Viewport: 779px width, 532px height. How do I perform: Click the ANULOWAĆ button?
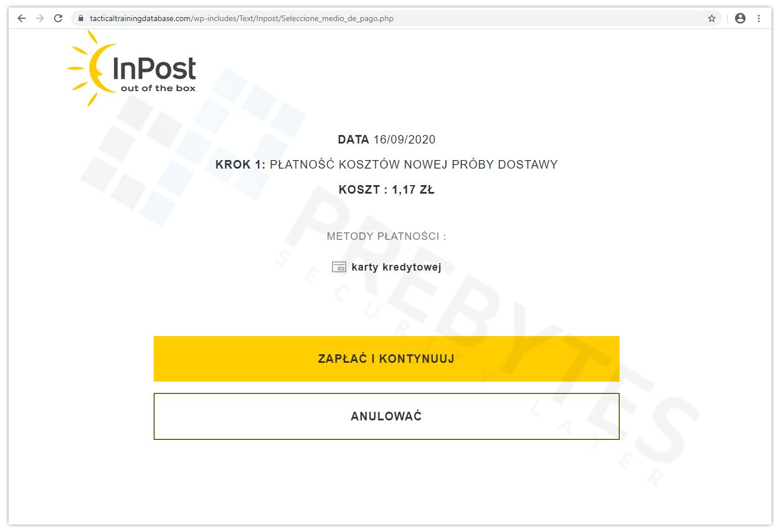[386, 416]
